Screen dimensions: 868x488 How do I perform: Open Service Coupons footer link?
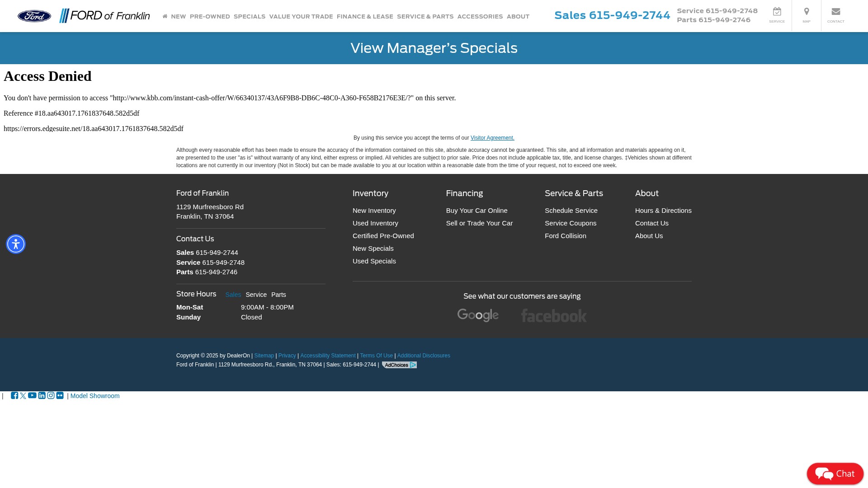click(x=571, y=223)
